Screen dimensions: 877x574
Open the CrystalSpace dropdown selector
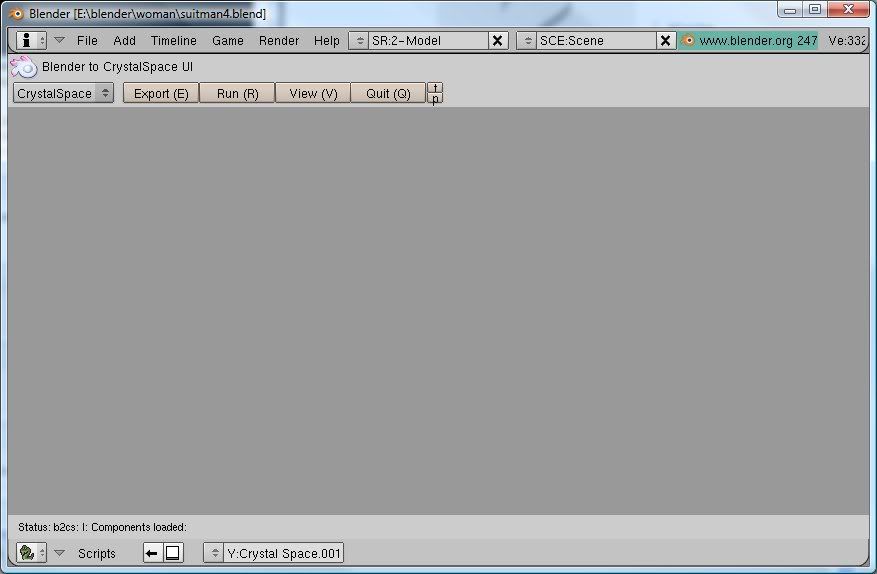pos(63,93)
